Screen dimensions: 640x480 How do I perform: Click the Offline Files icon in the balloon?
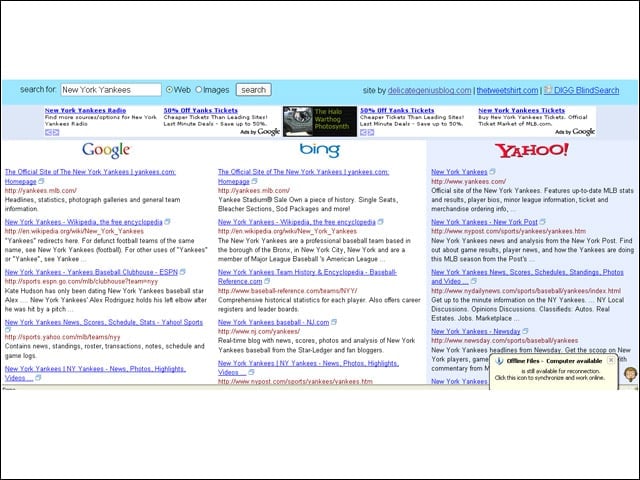click(x=499, y=361)
